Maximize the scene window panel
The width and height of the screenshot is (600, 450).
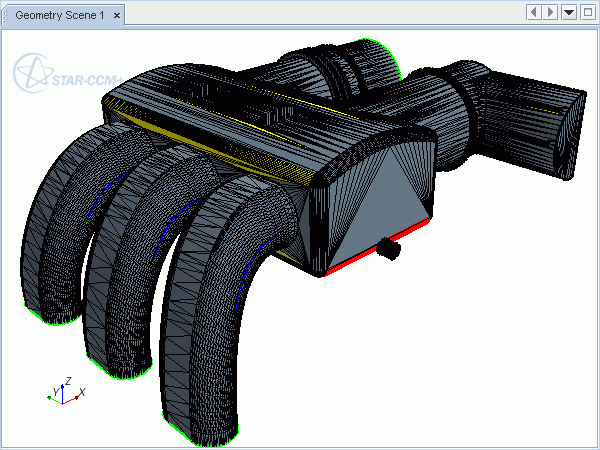pyautogui.click(x=587, y=12)
